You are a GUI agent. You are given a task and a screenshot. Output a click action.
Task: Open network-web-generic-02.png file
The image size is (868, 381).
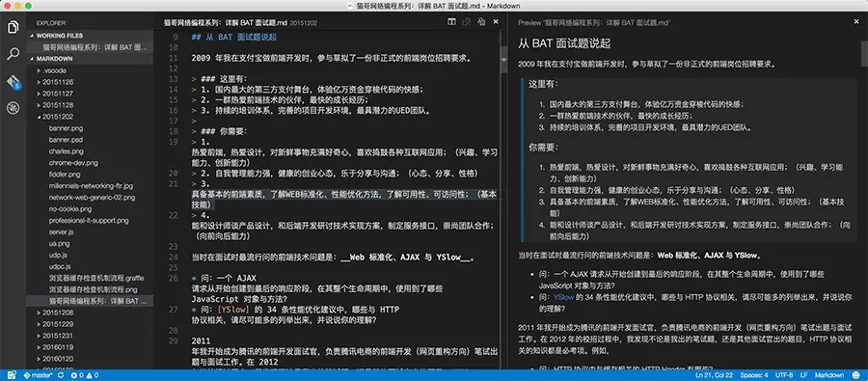click(91, 197)
